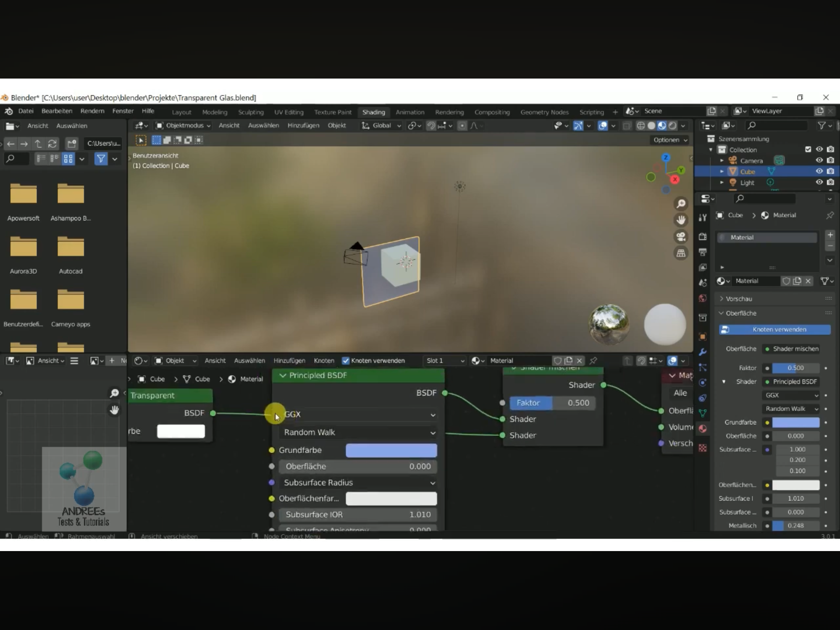Image resolution: width=840 pixels, height=630 pixels.
Task: Open Output properties tab icon
Action: click(x=702, y=252)
